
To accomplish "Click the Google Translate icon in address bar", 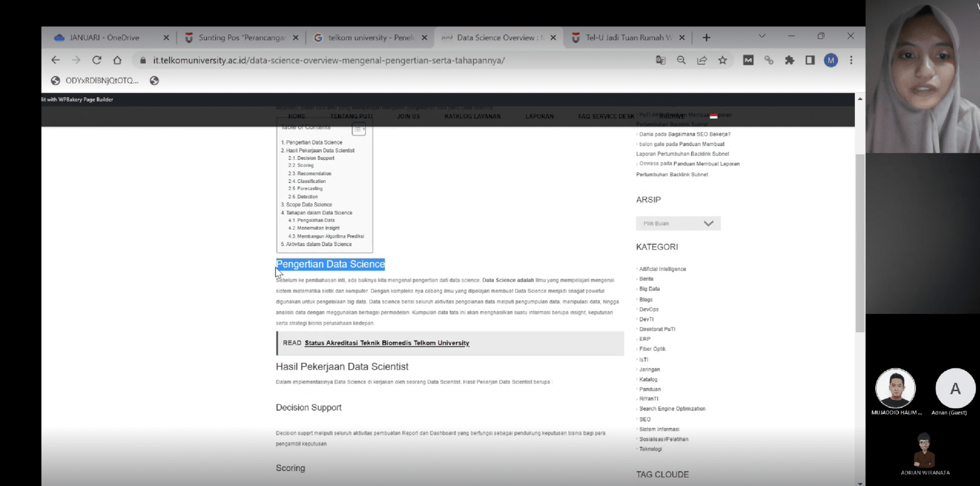I will [660, 60].
